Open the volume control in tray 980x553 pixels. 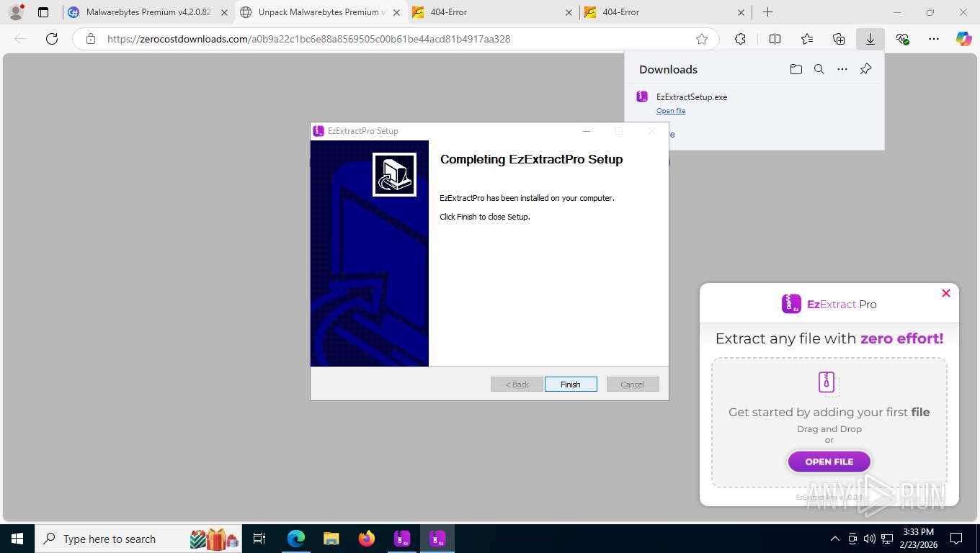pos(870,539)
